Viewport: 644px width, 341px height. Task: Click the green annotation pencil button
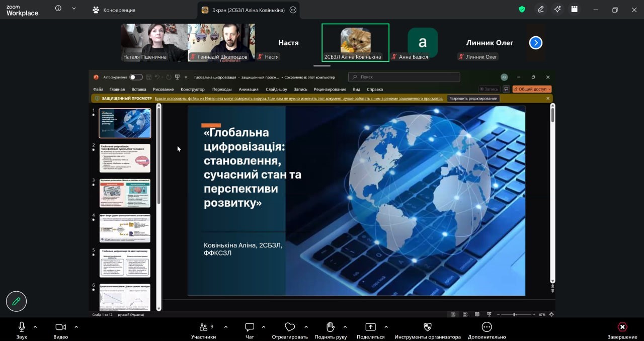(16, 301)
